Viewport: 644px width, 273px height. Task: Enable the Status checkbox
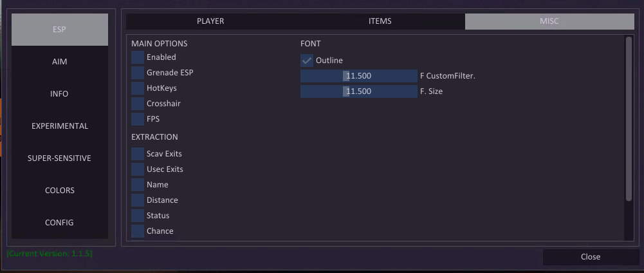138,216
